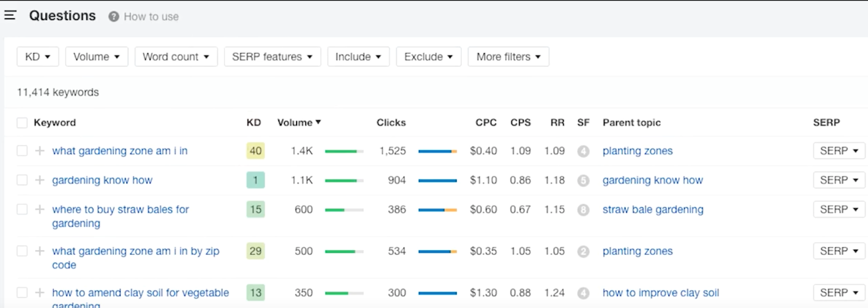Open the KD filter dropdown

coord(37,57)
